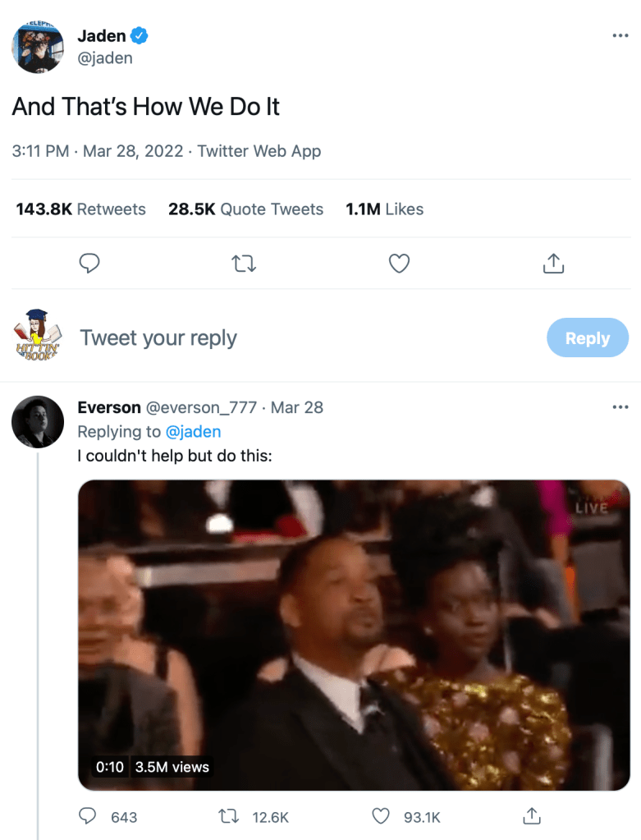Share Jaden's tweet via the share icon
641x840 pixels.
[553, 264]
